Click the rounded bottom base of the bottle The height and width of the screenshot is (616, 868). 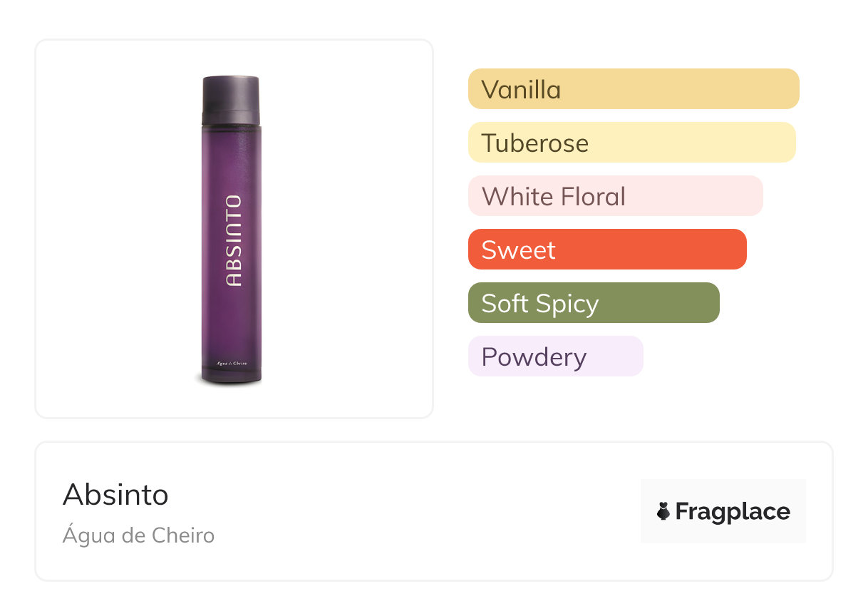click(x=231, y=378)
